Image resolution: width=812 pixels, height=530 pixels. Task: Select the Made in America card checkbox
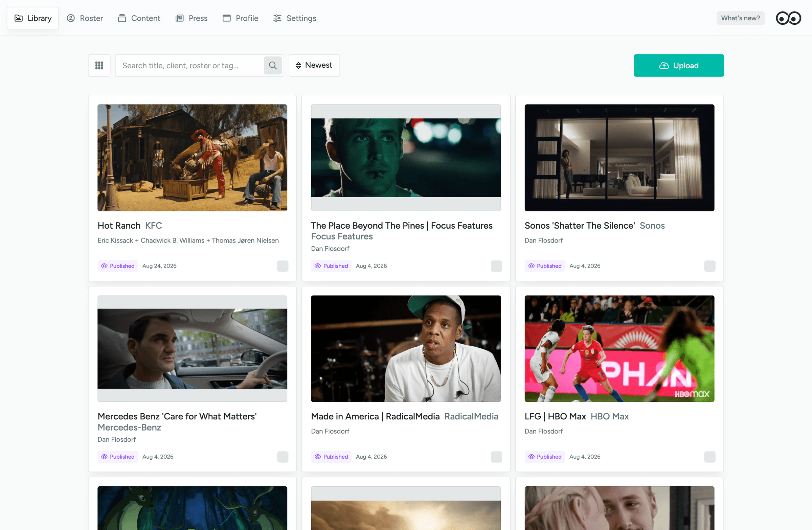point(496,456)
